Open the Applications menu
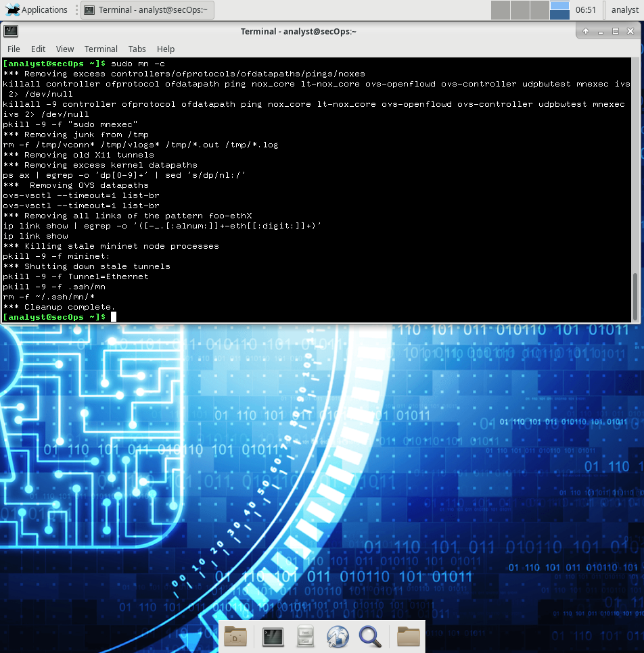This screenshot has width=644, height=653. point(37,9)
